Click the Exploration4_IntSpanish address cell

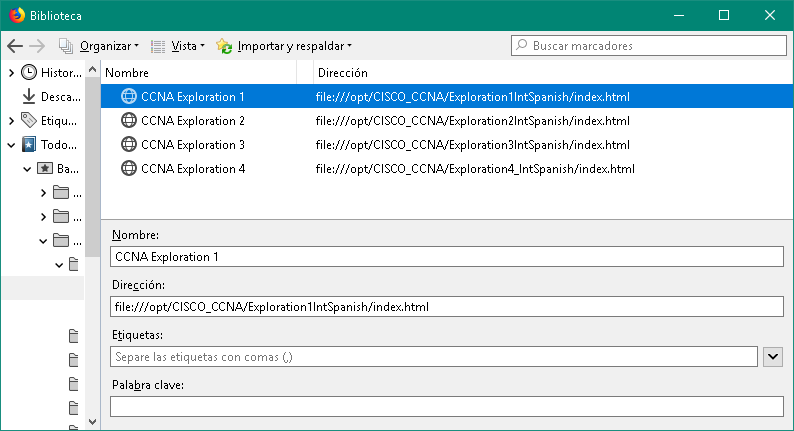pyautogui.click(x=475, y=169)
